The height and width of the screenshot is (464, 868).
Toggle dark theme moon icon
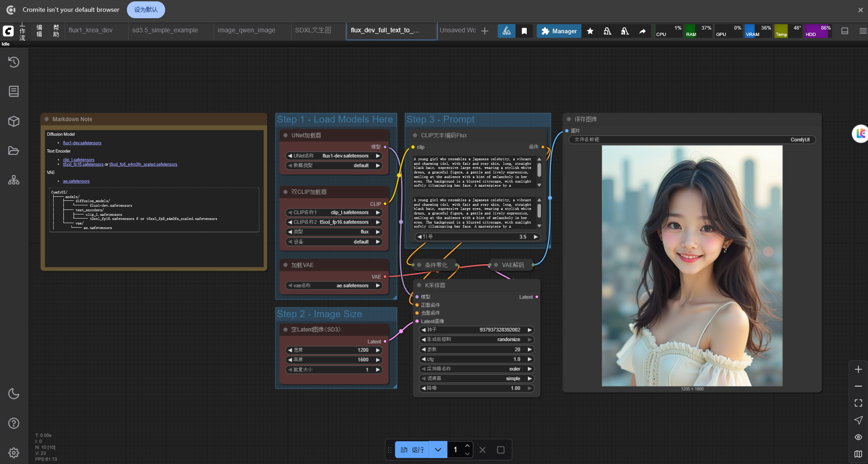pos(14,393)
